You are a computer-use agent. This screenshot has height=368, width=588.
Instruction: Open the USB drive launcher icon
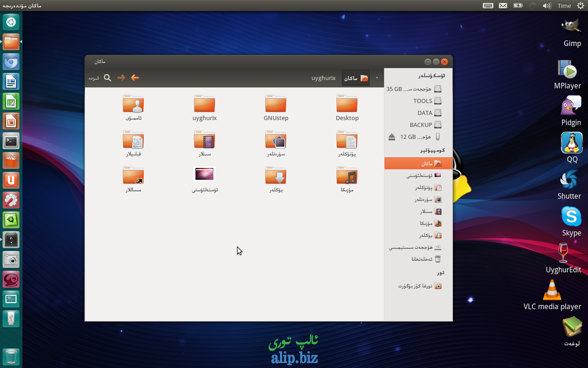point(11,319)
